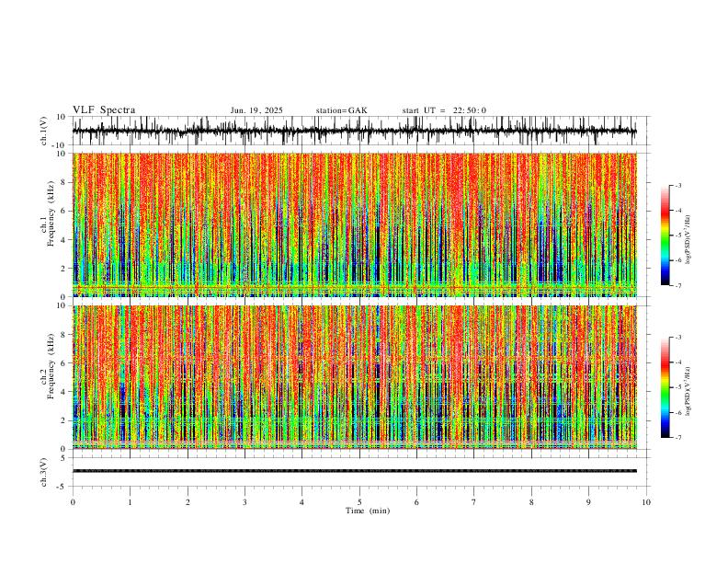Click the "VLF Spectra" title text
728x563 pixels.
point(104,110)
